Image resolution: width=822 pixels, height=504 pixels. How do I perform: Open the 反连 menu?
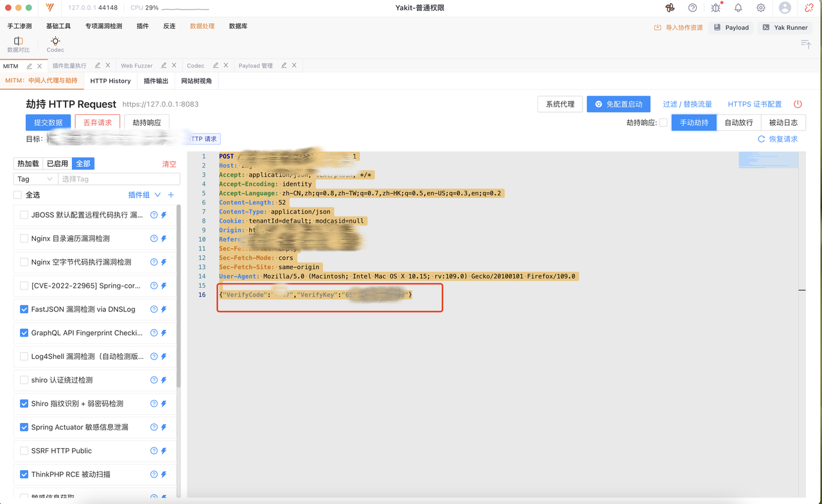pyautogui.click(x=169, y=26)
